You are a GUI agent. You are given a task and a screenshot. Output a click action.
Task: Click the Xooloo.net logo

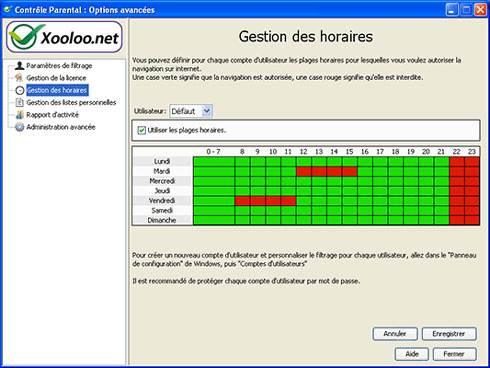tap(64, 37)
